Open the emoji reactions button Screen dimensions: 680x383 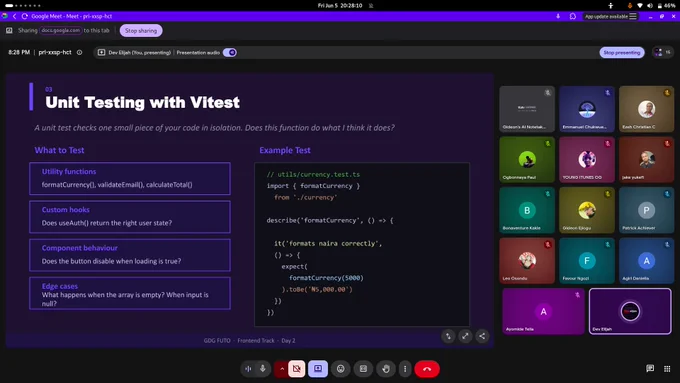pyautogui.click(x=341, y=369)
